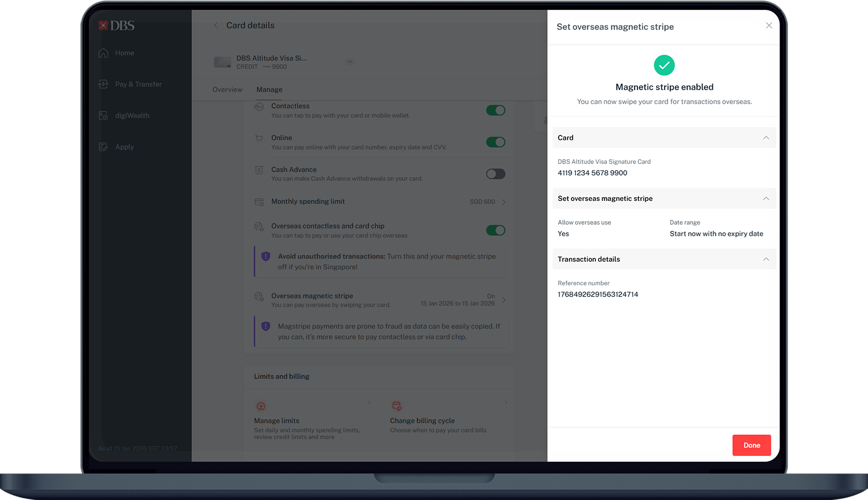Collapse the Transaction details section
This screenshot has height=500, width=868.
pyautogui.click(x=766, y=259)
